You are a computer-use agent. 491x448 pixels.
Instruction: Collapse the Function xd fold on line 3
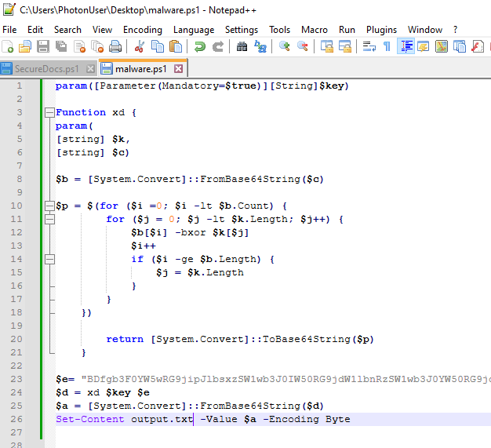point(50,112)
